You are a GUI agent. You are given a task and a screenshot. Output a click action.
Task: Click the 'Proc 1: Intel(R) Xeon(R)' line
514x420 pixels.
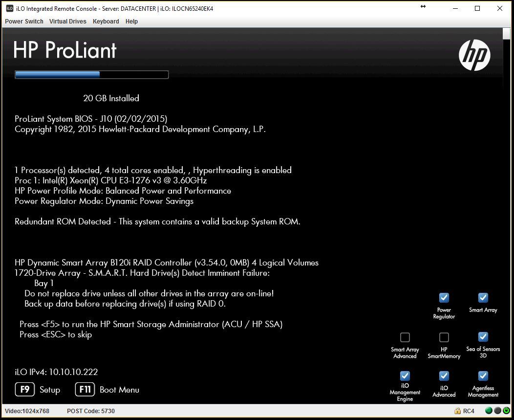111,180
